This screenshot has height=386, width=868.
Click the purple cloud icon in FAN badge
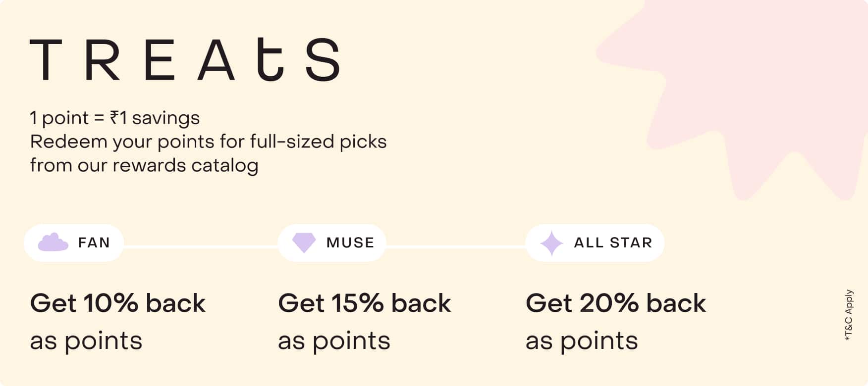pyautogui.click(x=53, y=242)
